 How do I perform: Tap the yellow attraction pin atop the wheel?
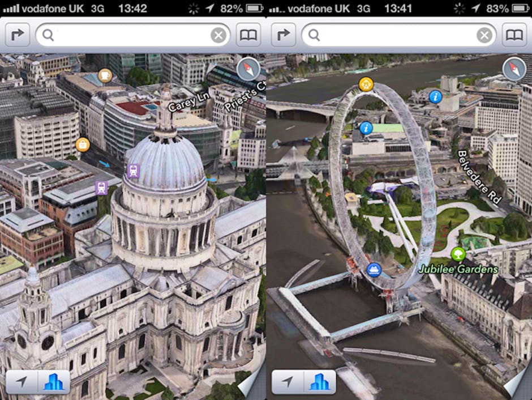(x=366, y=84)
